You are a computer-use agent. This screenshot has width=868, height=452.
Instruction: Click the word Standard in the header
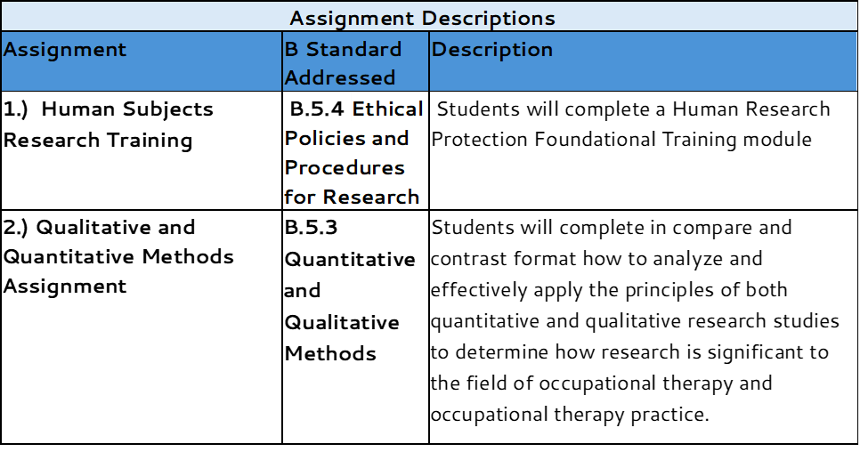pyautogui.click(x=353, y=50)
